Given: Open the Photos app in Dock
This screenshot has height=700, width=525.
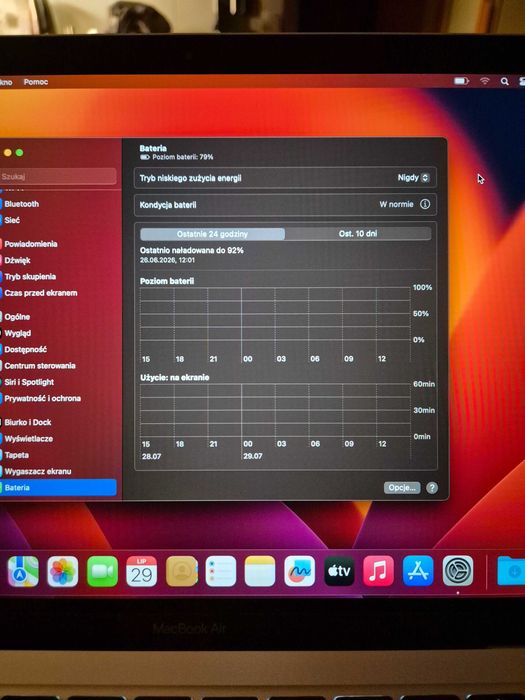Looking at the screenshot, I should (x=62, y=571).
